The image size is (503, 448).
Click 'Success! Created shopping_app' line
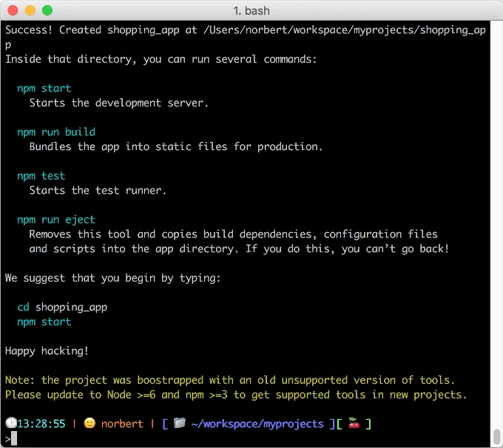click(246, 30)
